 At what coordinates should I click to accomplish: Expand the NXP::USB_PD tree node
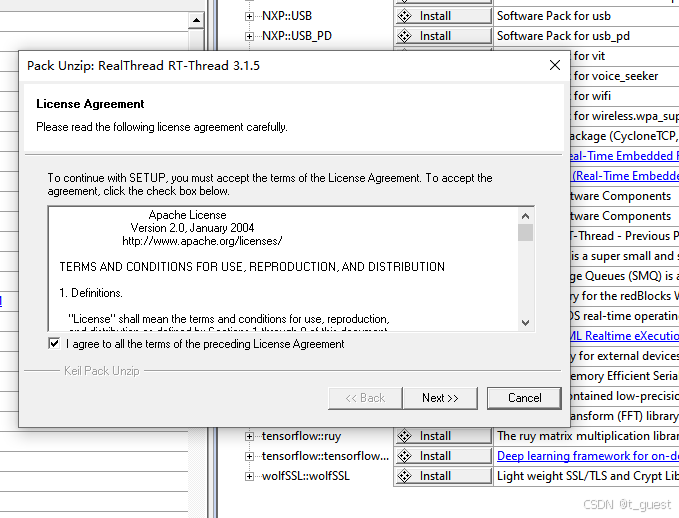coord(249,36)
